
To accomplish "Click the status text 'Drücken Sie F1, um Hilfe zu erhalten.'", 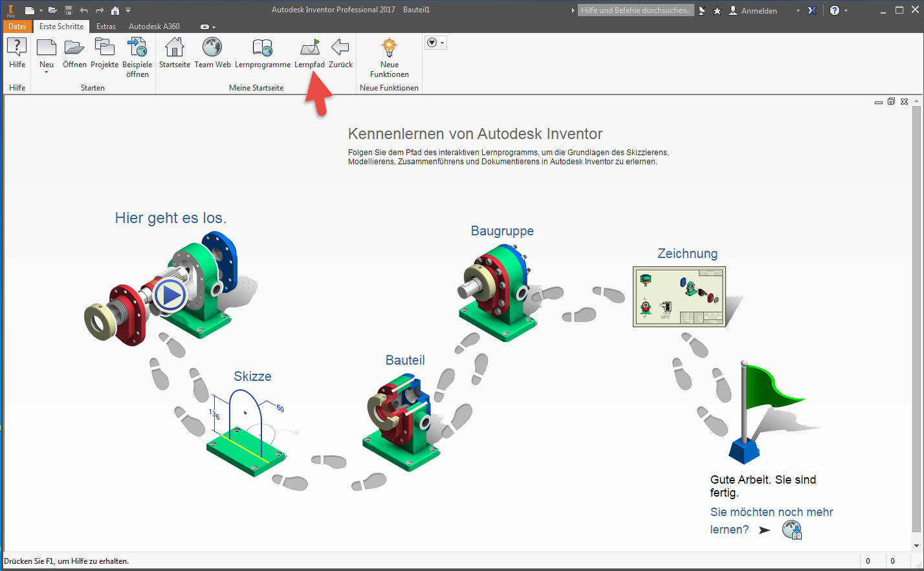I will [x=67, y=561].
